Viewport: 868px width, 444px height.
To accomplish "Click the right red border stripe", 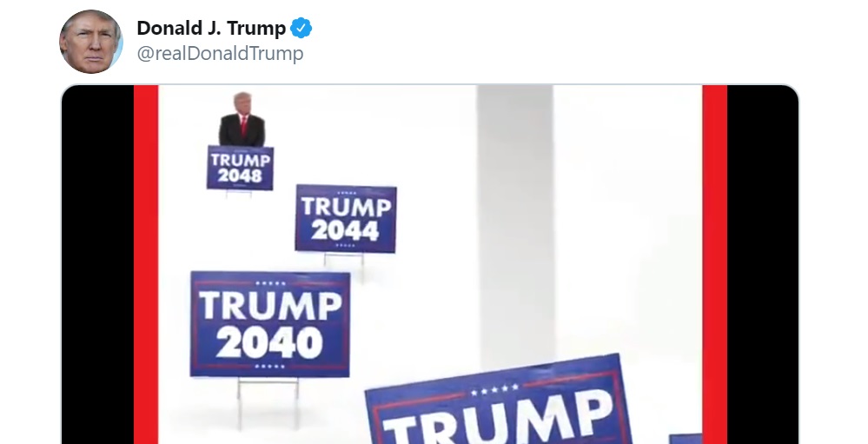I will tap(715, 265).
